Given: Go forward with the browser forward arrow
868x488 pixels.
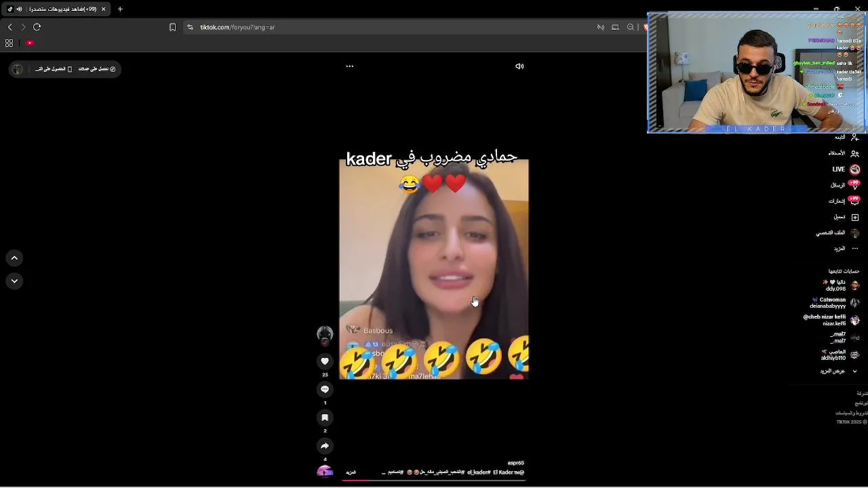Looking at the screenshot, I should click(x=23, y=27).
